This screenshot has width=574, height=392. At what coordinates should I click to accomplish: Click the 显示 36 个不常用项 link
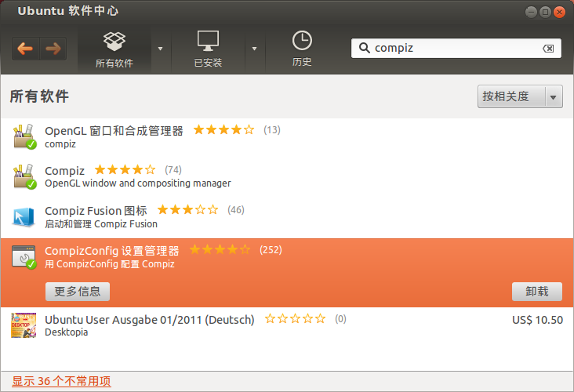[61, 381]
